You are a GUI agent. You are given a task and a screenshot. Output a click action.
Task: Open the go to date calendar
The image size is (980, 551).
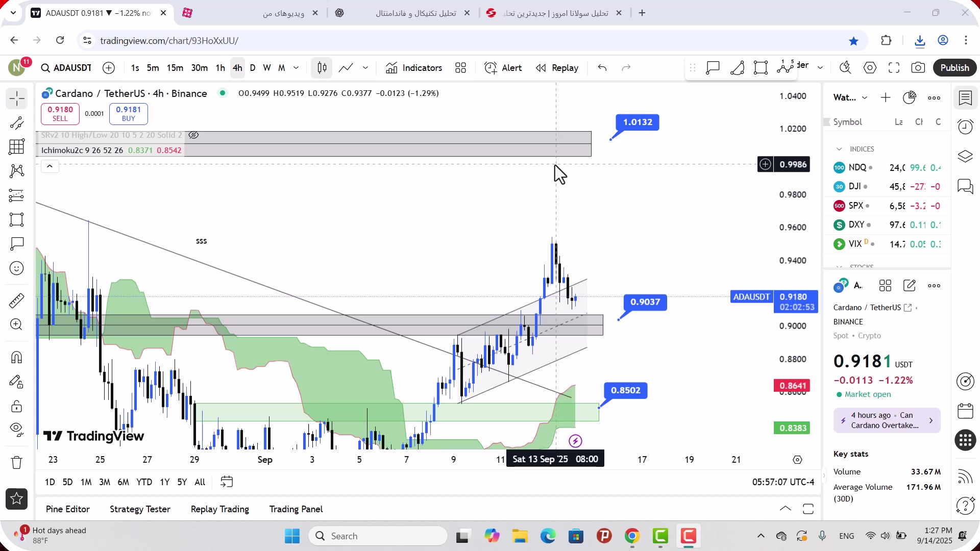coord(227,482)
